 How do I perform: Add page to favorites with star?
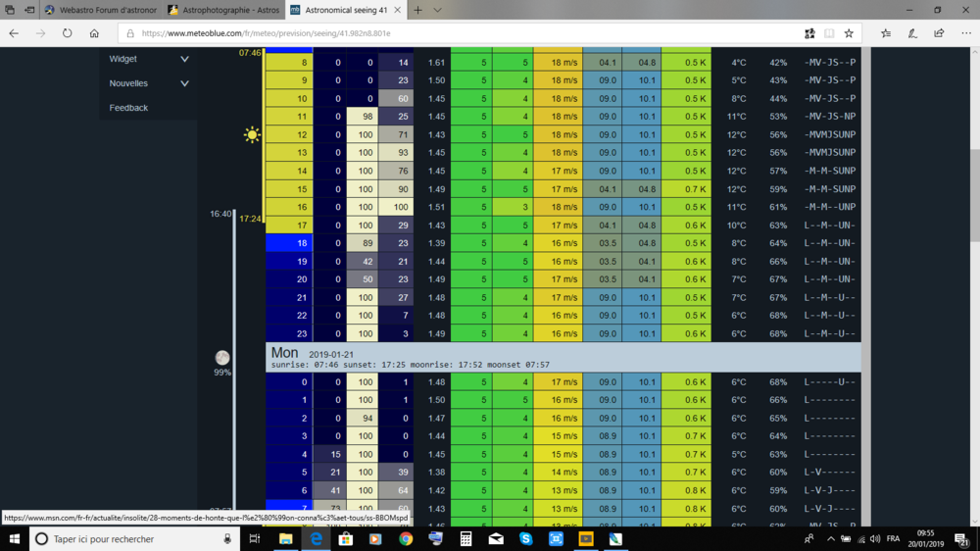coord(849,33)
